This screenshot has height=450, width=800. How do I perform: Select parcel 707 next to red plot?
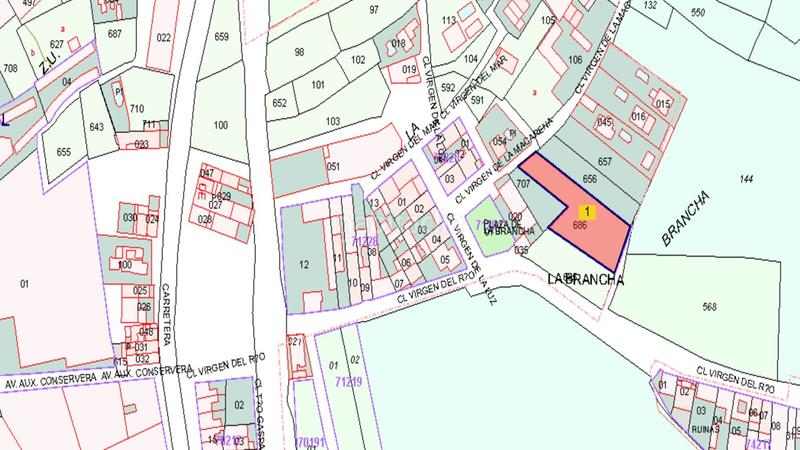523,185
